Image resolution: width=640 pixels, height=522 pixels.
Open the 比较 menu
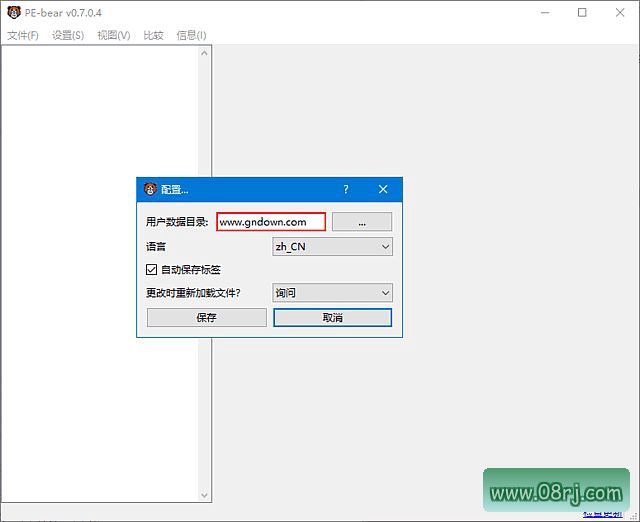tap(153, 35)
